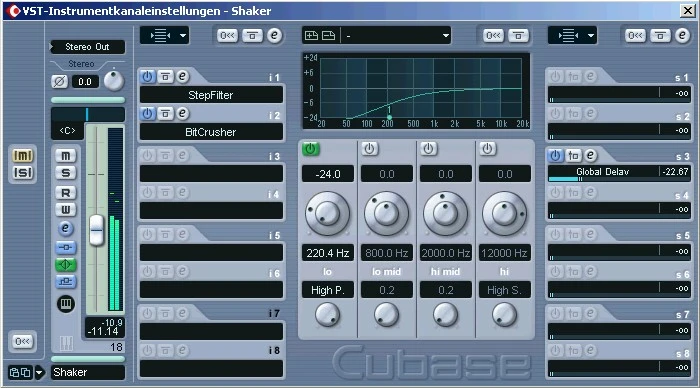Bypass the StepFilter insert
This screenshot has width=700, height=388.
165,77
